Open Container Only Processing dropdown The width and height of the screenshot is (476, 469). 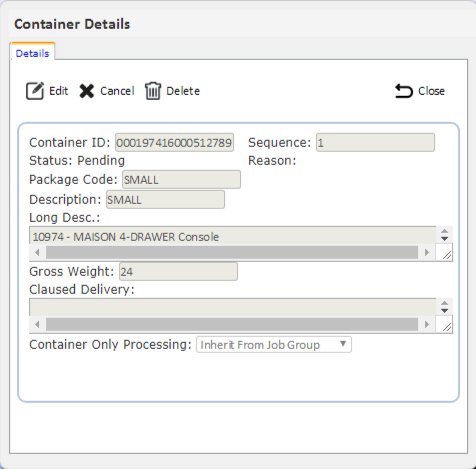click(x=274, y=344)
